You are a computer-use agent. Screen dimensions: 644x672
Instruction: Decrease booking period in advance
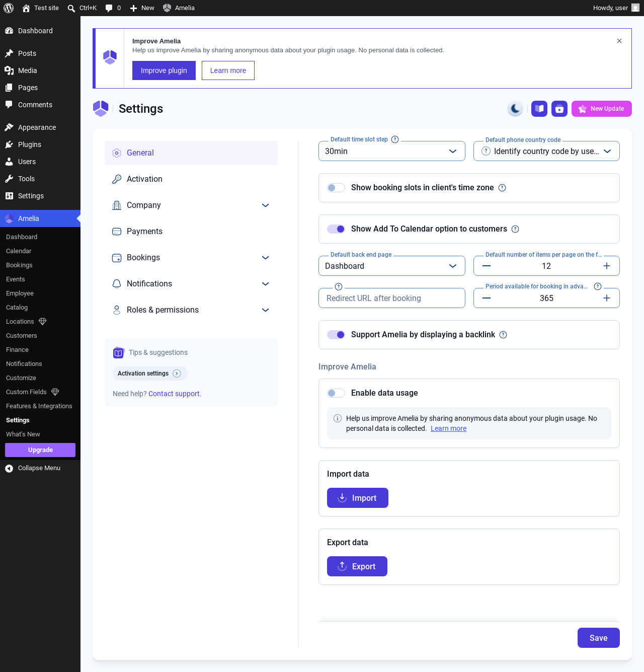click(x=487, y=298)
